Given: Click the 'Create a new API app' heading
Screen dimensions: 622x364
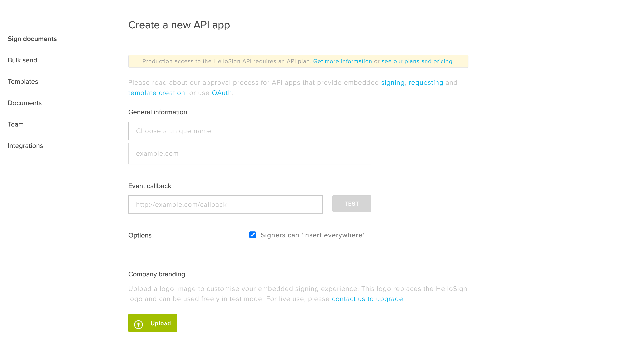Looking at the screenshot, I should click(179, 25).
